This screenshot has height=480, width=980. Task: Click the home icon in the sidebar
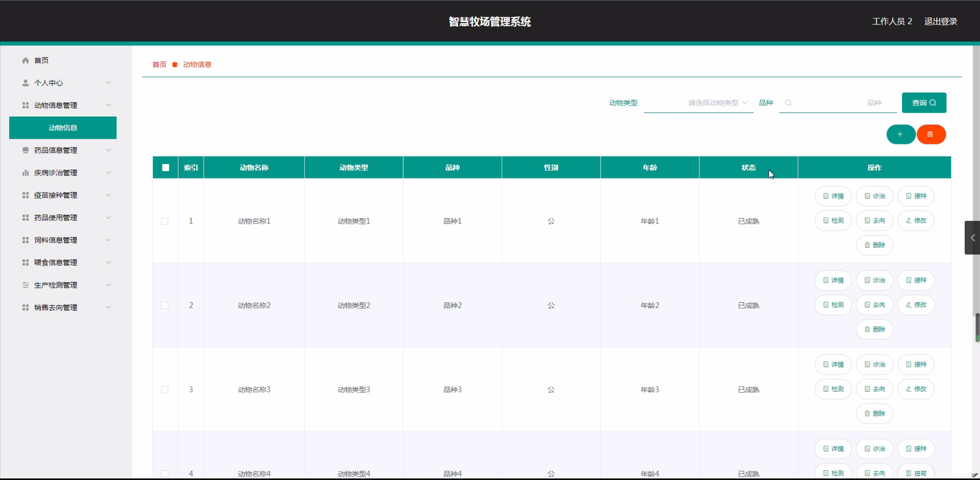click(x=25, y=60)
